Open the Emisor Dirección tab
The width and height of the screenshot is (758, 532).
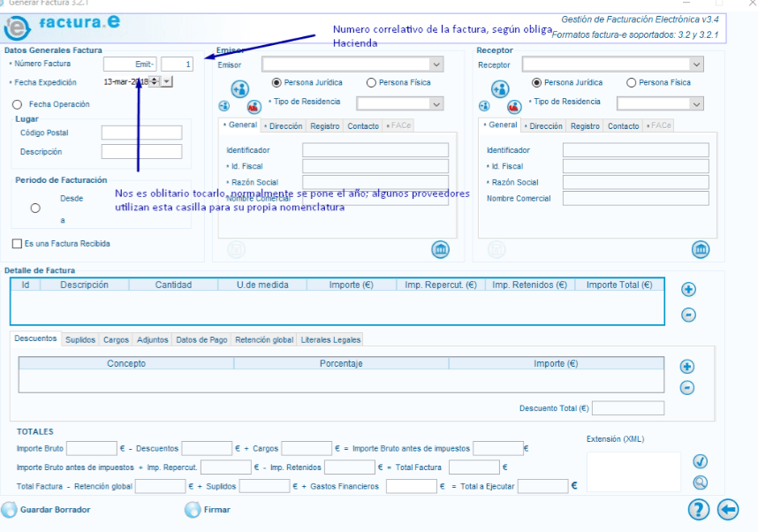coord(284,126)
